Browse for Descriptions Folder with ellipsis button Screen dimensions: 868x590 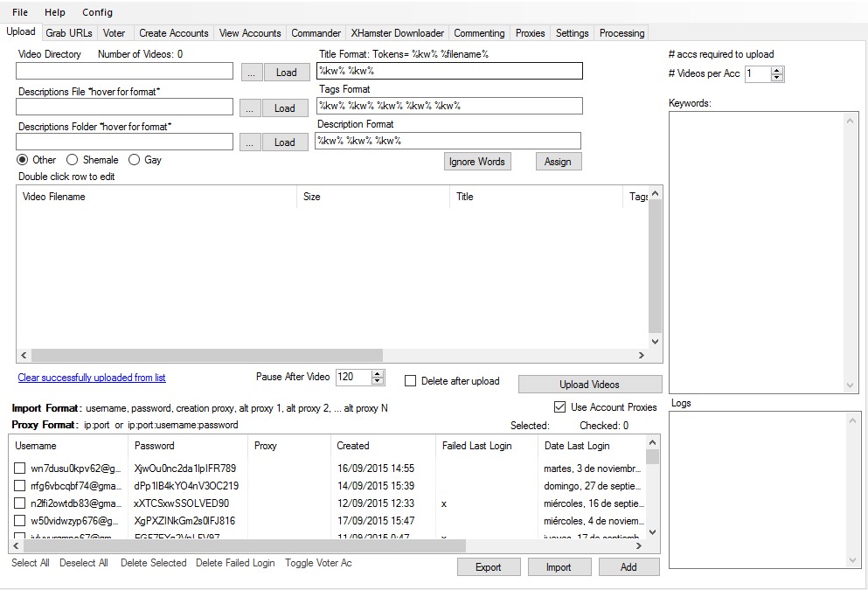(x=250, y=142)
